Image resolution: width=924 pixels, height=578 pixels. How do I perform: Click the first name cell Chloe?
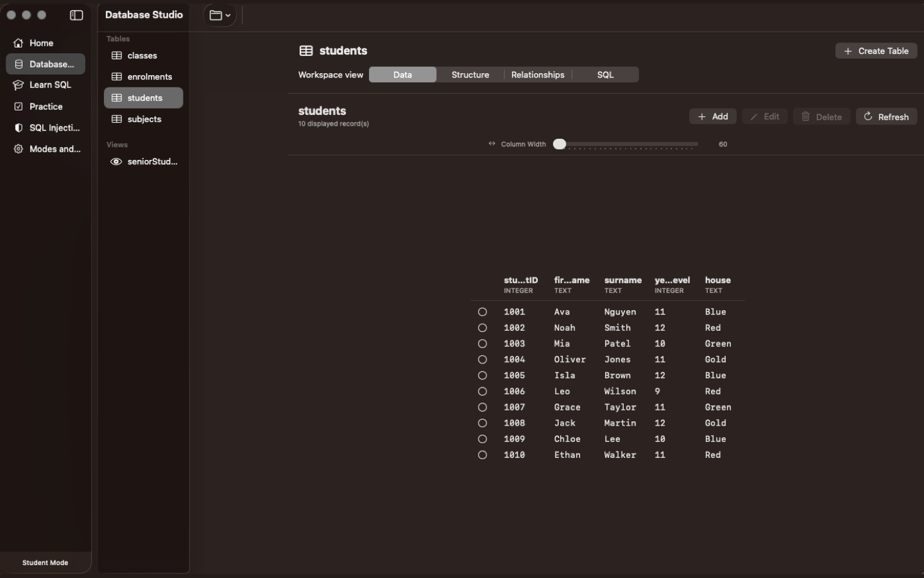567,439
